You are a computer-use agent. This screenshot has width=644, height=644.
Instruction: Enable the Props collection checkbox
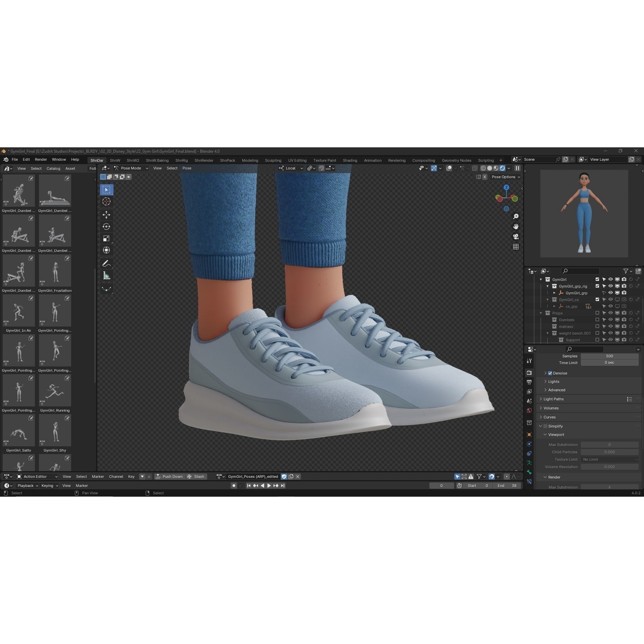(x=597, y=313)
